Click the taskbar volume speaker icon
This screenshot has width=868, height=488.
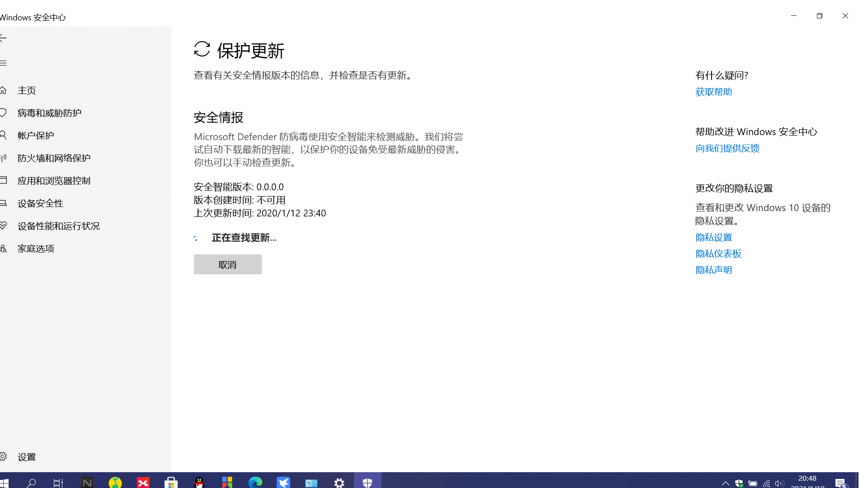tap(779, 483)
